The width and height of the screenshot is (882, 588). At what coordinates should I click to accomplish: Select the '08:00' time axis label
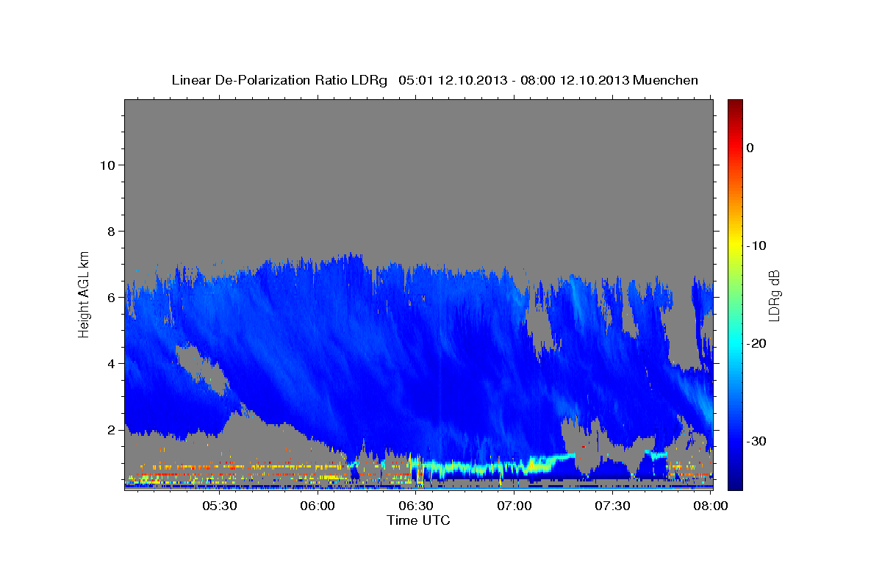711,506
